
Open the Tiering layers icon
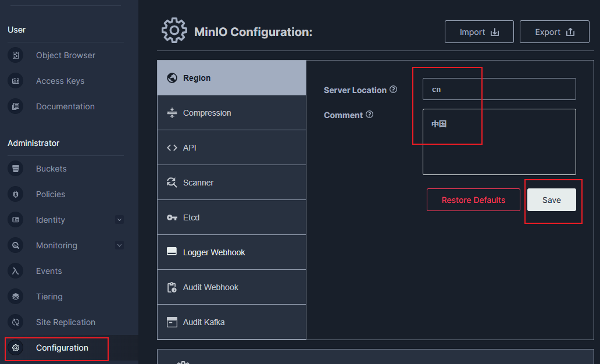click(x=16, y=297)
